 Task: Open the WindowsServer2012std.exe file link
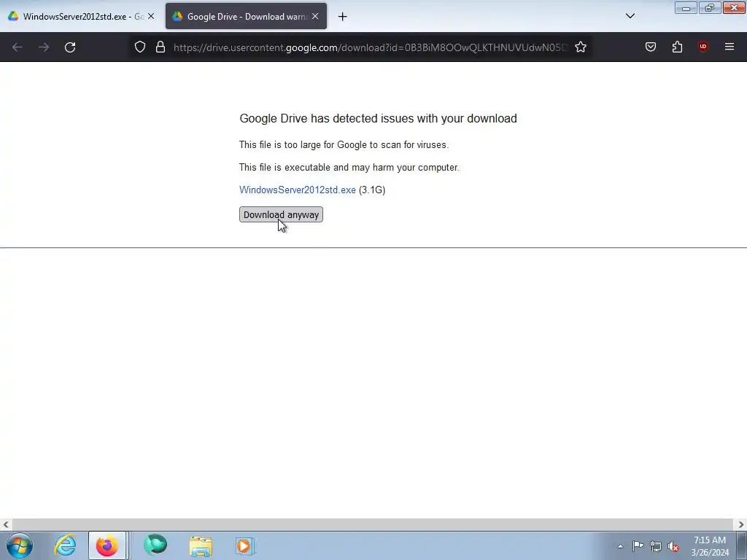[298, 190]
